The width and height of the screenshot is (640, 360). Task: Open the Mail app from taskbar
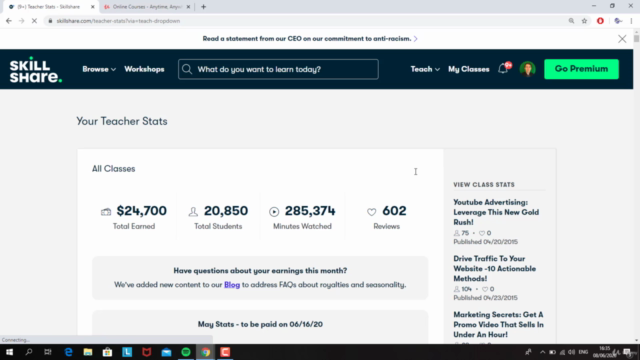166,352
